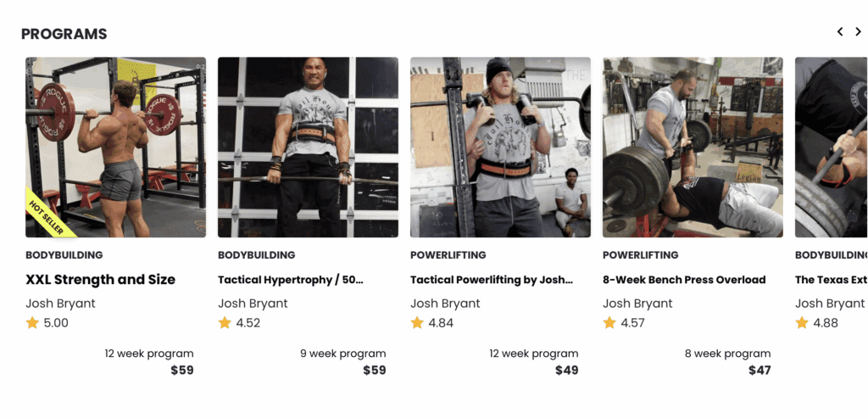Viewport: 868px width, 418px height.
Task: Click the $49 price of Tactical Powerlifting
Action: 566,371
